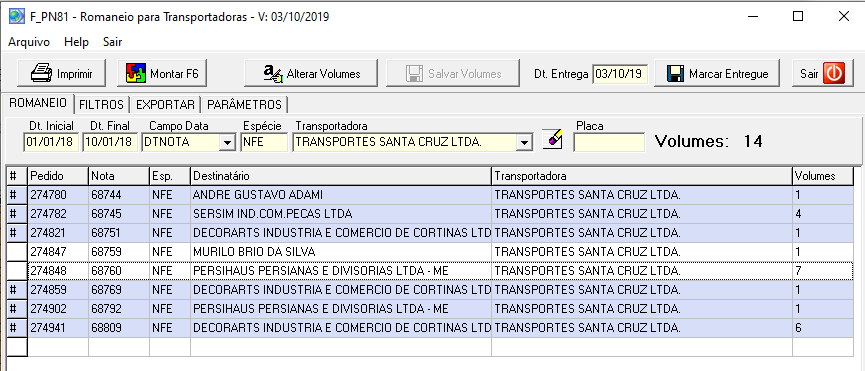Switch to the FILTROS tab
Image resolution: width=865 pixels, height=371 pixels.
point(101,105)
